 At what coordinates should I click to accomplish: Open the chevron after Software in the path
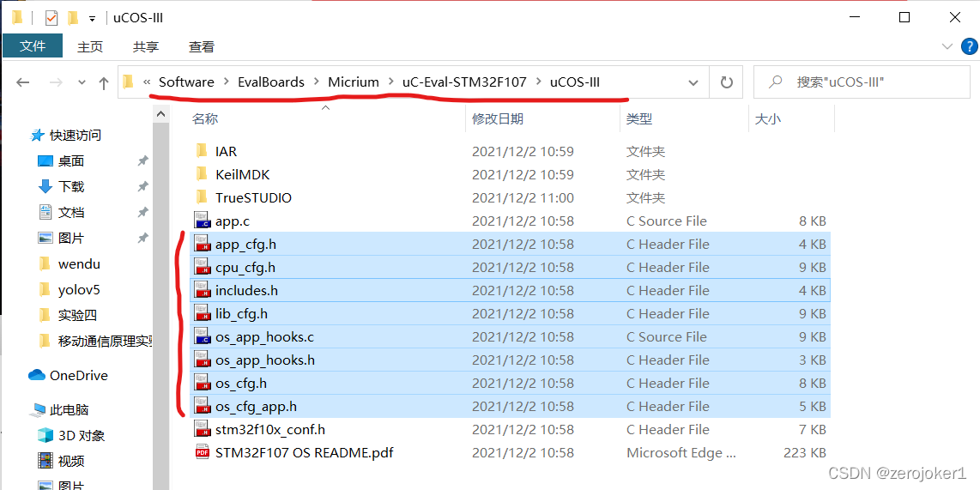coord(226,82)
